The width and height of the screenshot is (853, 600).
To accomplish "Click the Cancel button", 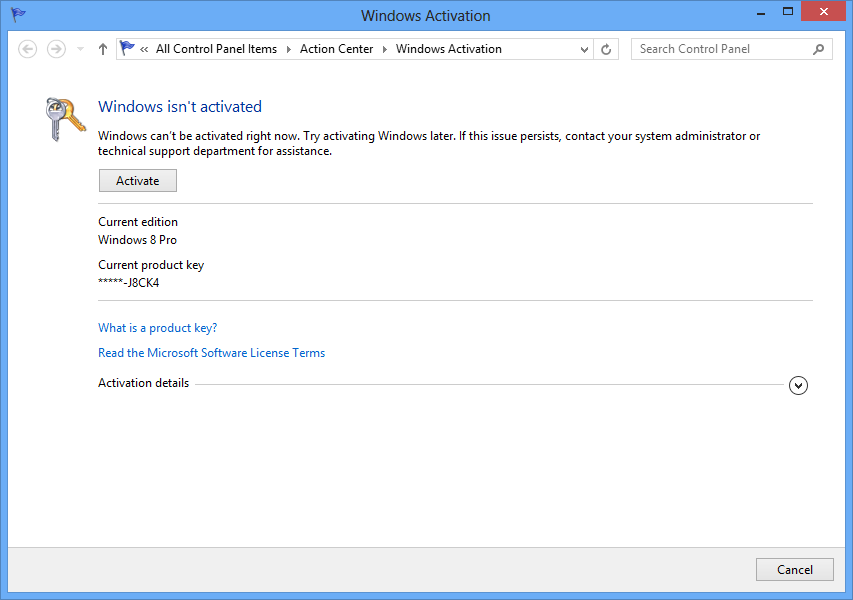I will [x=794, y=569].
